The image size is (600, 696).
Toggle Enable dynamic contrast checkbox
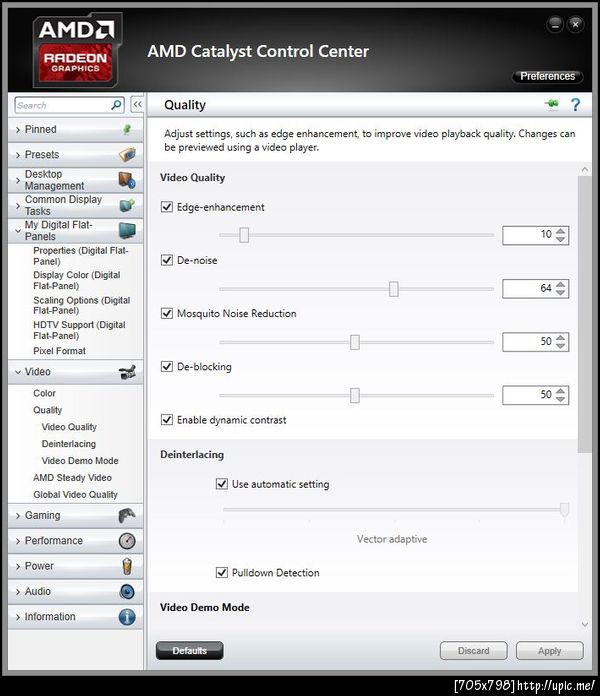pyautogui.click(x=167, y=420)
